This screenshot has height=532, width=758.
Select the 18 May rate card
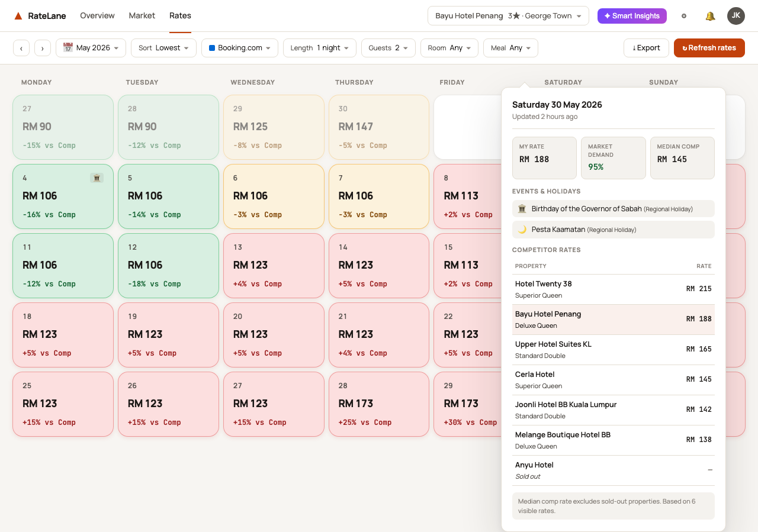point(63,335)
